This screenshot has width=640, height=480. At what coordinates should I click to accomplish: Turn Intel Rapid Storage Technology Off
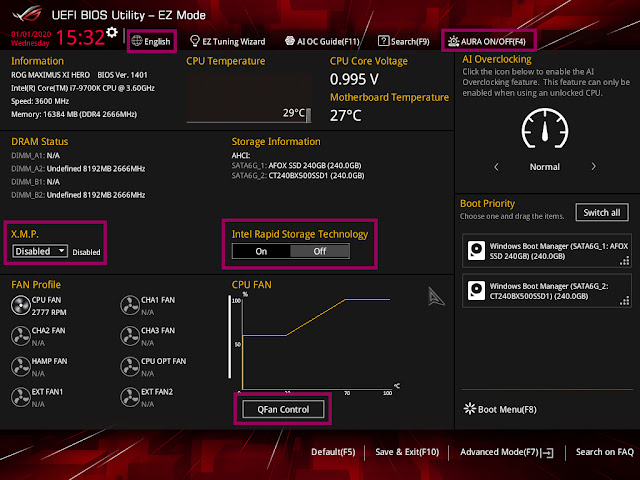tap(320, 251)
